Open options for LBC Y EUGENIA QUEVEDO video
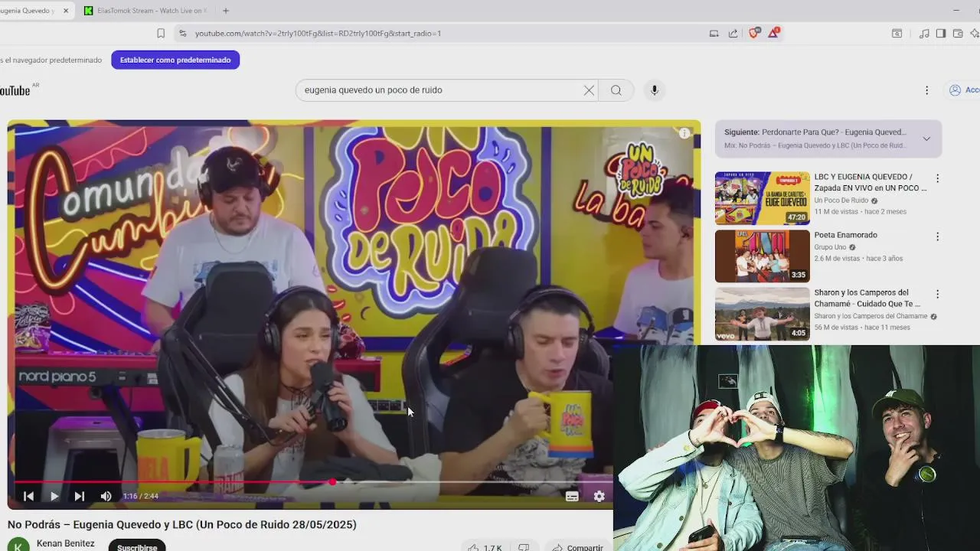Screen dimensions: 980x551 [x=937, y=178]
